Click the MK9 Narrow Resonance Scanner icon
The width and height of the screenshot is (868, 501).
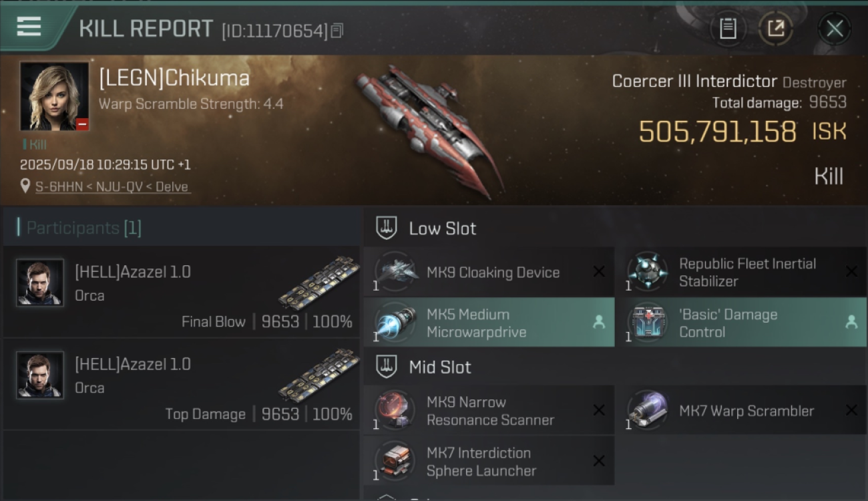click(x=395, y=410)
